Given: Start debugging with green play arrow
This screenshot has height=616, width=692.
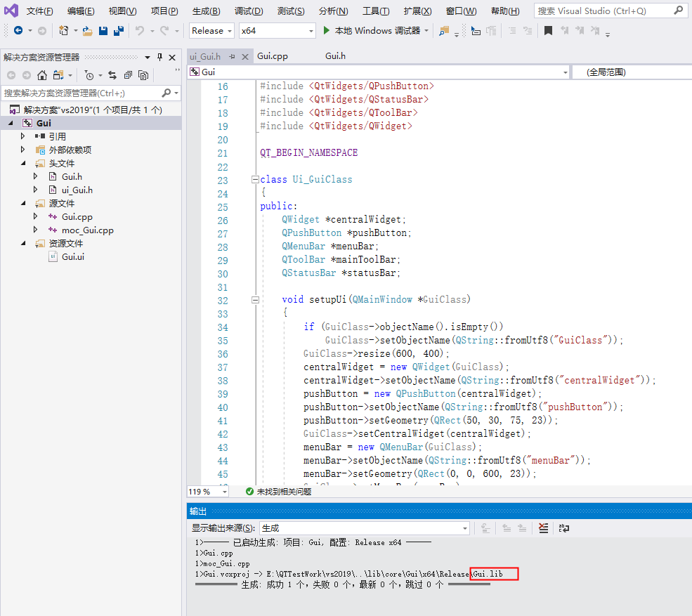Looking at the screenshot, I should click(327, 30).
